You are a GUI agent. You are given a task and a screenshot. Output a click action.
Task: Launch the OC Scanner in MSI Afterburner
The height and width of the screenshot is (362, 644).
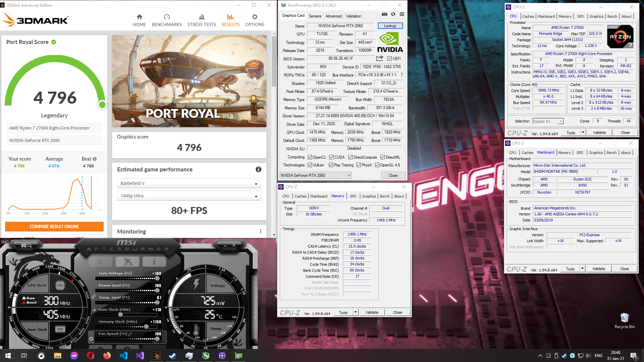click(26, 245)
